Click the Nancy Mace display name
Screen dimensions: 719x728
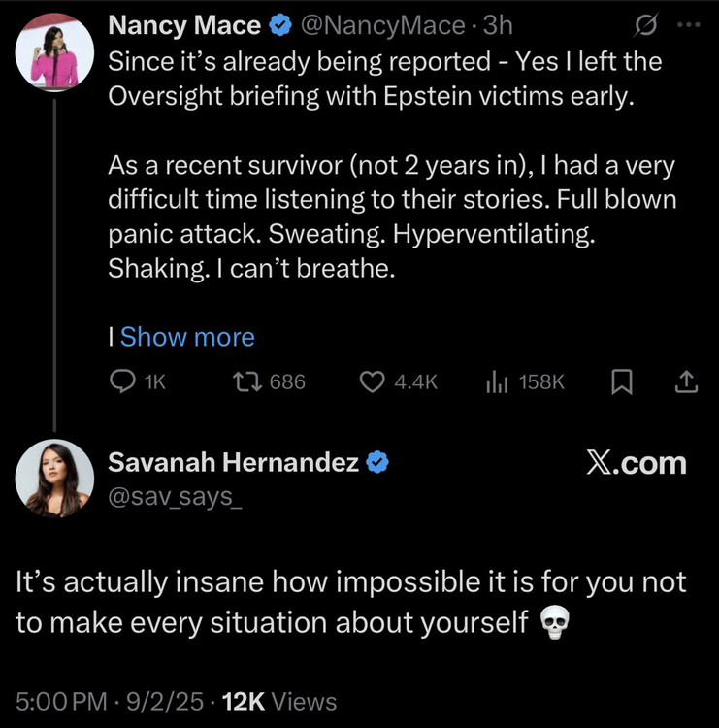184,26
